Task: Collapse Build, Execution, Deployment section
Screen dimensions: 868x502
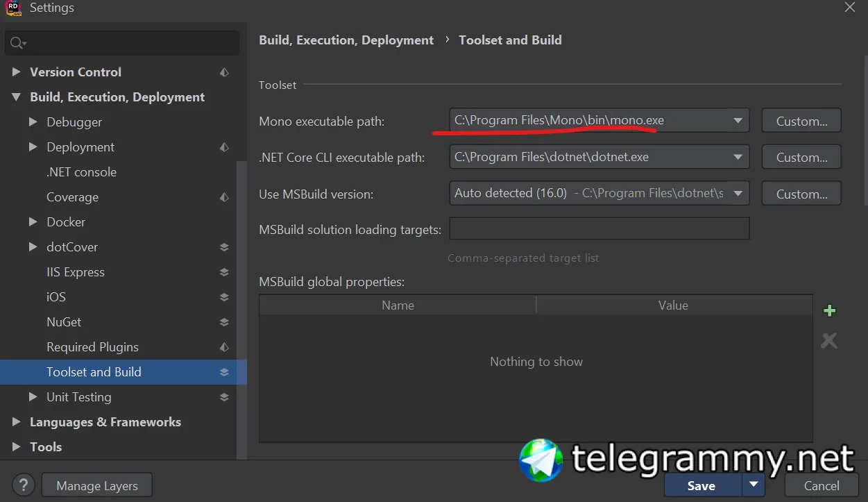Action: [16, 97]
